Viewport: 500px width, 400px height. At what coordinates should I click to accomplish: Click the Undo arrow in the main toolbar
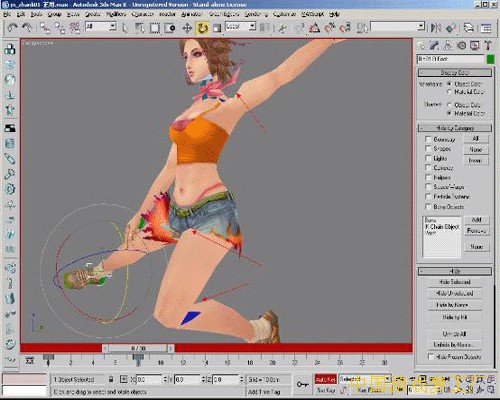pos(12,28)
